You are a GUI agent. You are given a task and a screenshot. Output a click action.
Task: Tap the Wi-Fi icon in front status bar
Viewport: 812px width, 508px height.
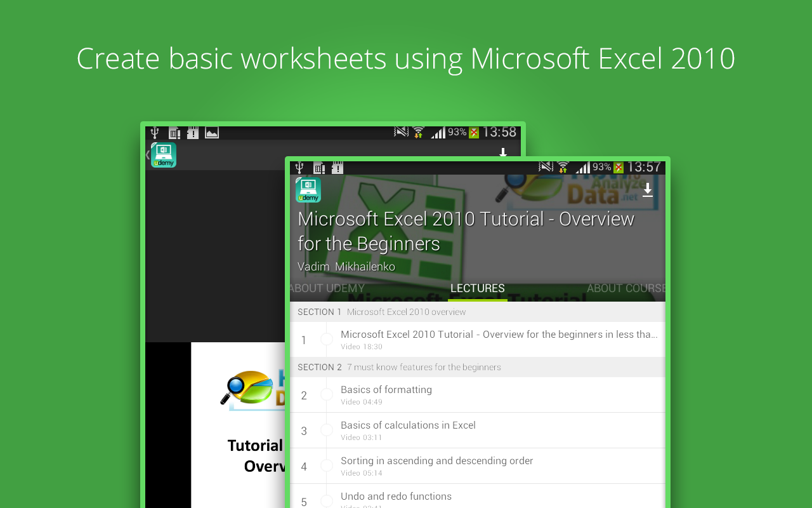click(x=563, y=168)
